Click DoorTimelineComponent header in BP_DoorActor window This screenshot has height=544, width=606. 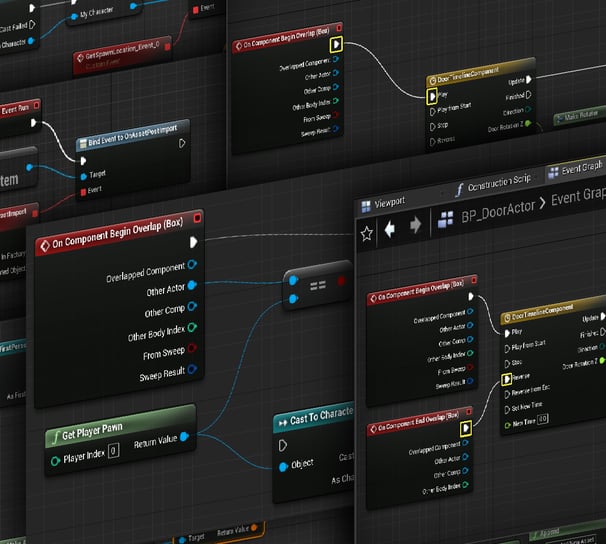pos(553,311)
